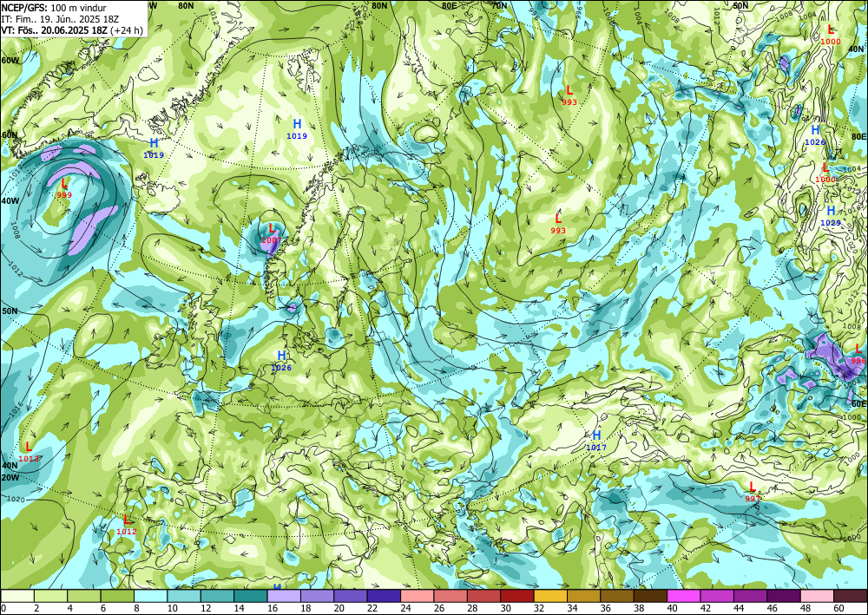Pick the dark purple 46–48 legend swatch
Screen dimensions: 868x615
coord(783,596)
